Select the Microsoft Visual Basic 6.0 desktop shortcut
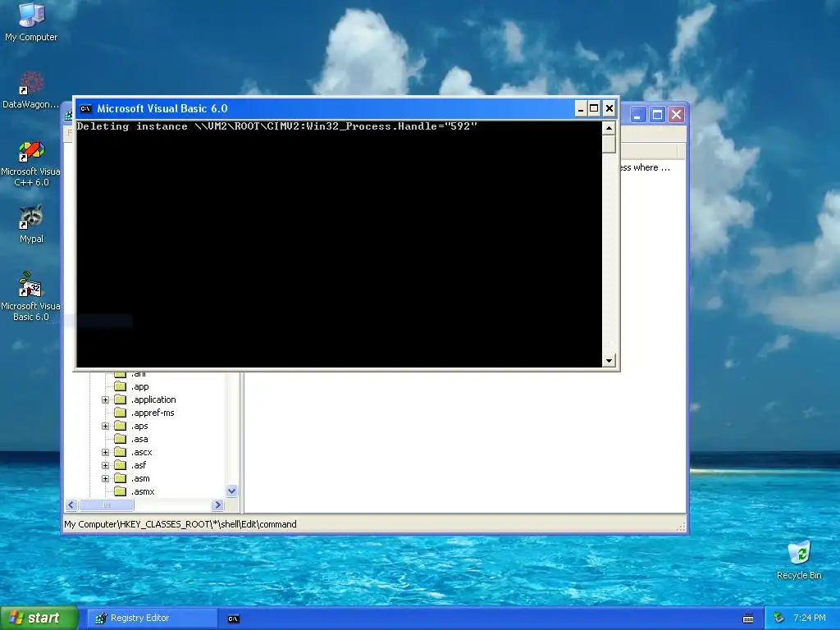The width and height of the screenshot is (840, 630). (x=31, y=296)
